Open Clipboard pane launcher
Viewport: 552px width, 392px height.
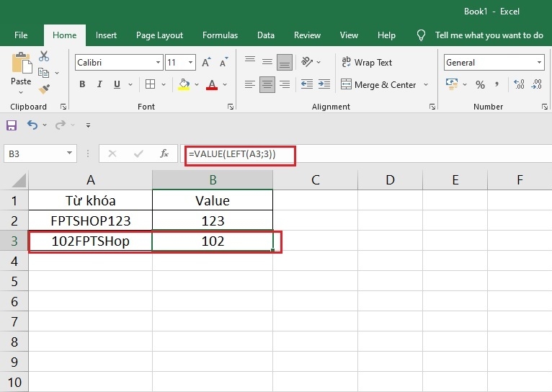[x=63, y=107]
